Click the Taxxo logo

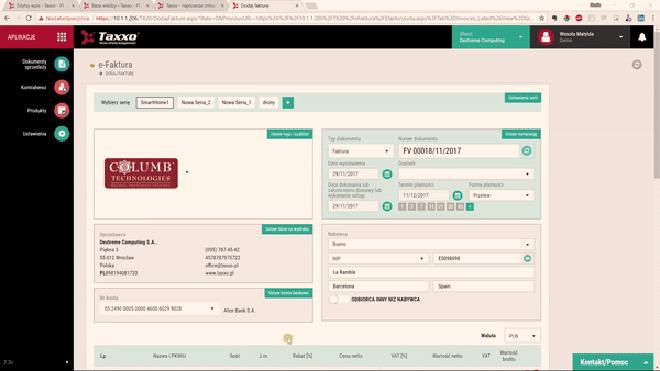[x=109, y=37]
